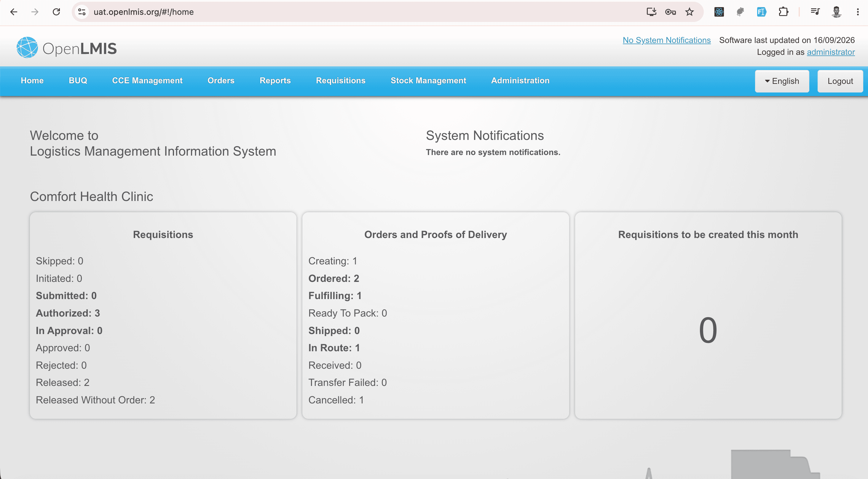Click the 'Software last updated on 16/09/2026' text
The height and width of the screenshot is (479, 868).
787,40
